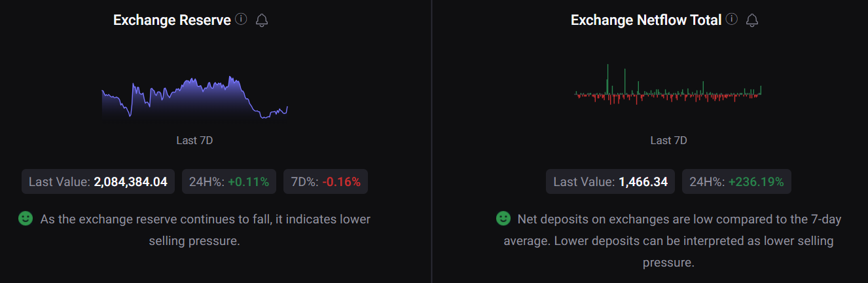Screen dimensions: 868x283
Task: Select the 24H% +0.11% badge
Action: pos(229,181)
